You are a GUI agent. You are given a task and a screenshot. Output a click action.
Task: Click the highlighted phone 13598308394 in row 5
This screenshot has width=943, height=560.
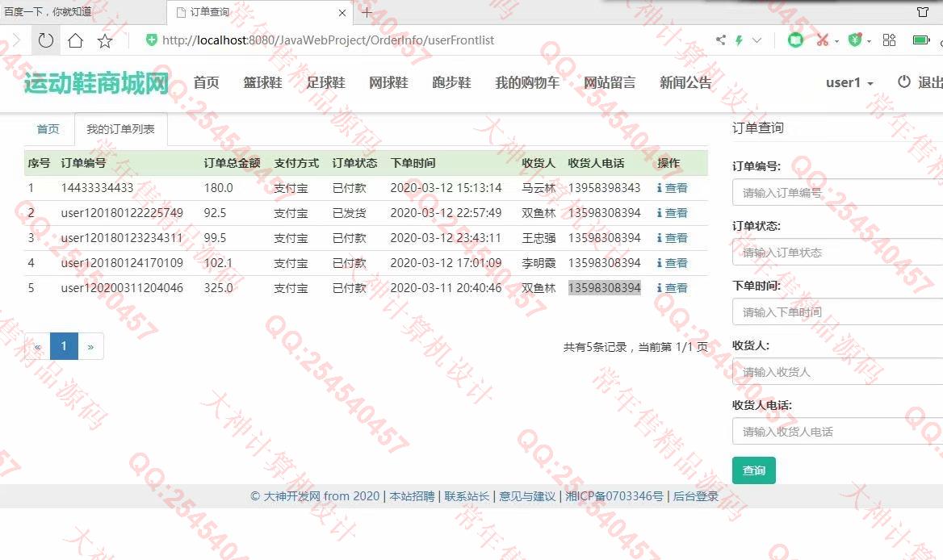tap(605, 288)
